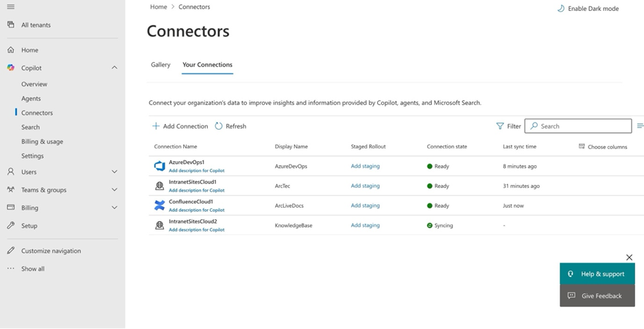Click the Give Feedback chat icon
The height and width of the screenshot is (329, 644).
click(x=571, y=295)
